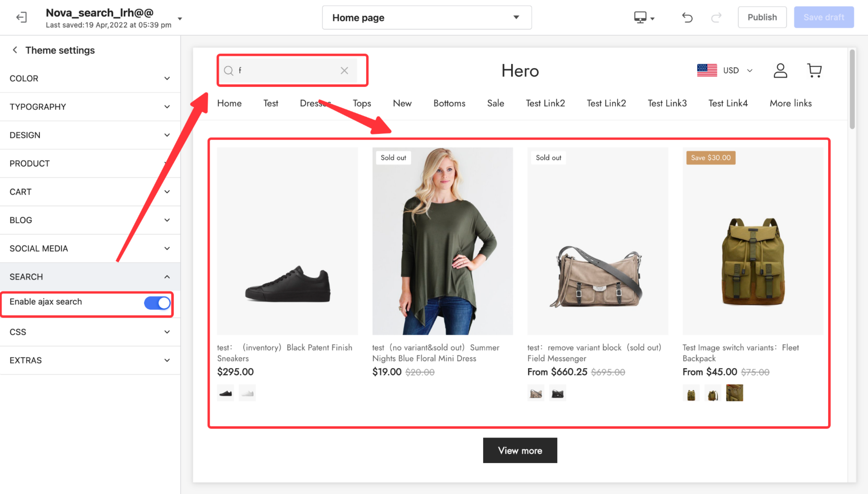Open the Tops nav link
Viewport: 868px width, 494px height.
(362, 103)
